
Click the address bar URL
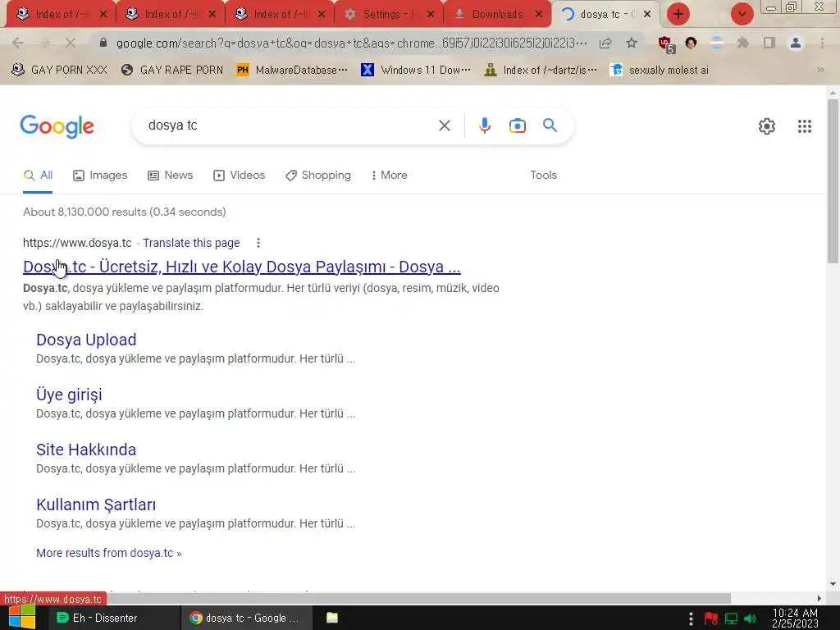[x=351, y=43]
